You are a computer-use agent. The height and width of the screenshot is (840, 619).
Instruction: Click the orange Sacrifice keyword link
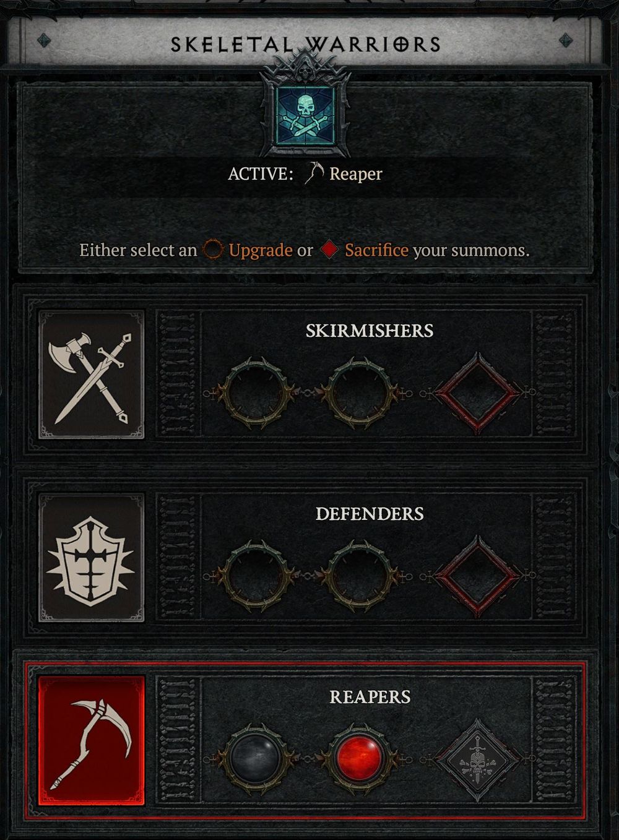coord(376,250)
